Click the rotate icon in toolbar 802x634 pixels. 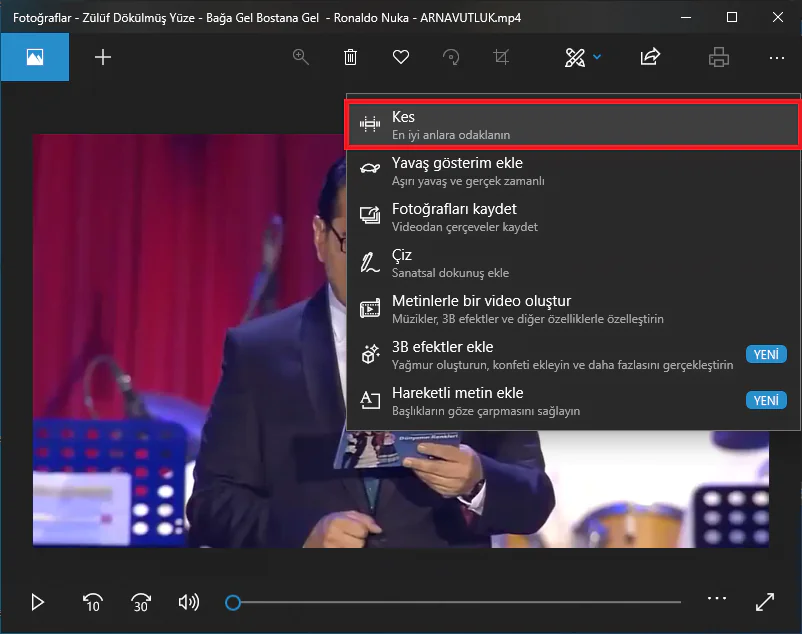coord(451,57)
